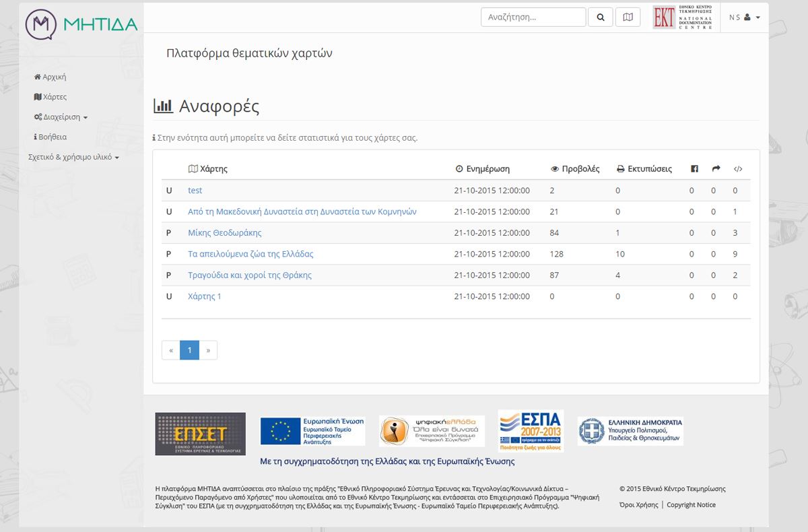
Task: Click the Όροι Χρήσης footer link
Action: point(638,505)
